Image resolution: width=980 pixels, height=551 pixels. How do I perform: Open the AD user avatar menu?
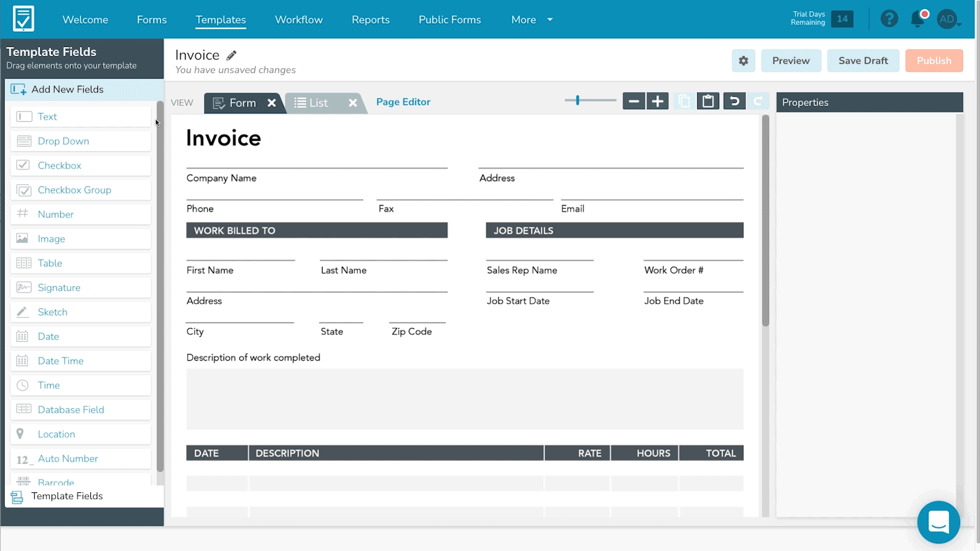[x=948, y=19]
